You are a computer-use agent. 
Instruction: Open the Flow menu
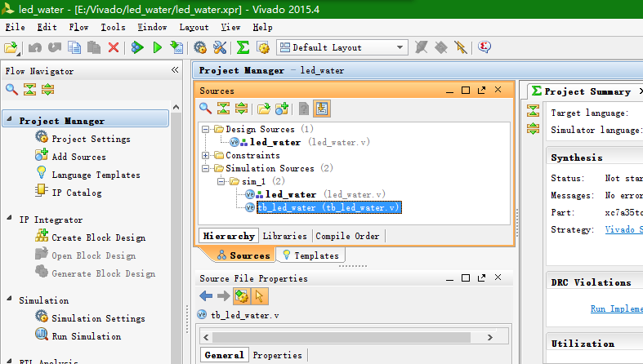(78, 27)
